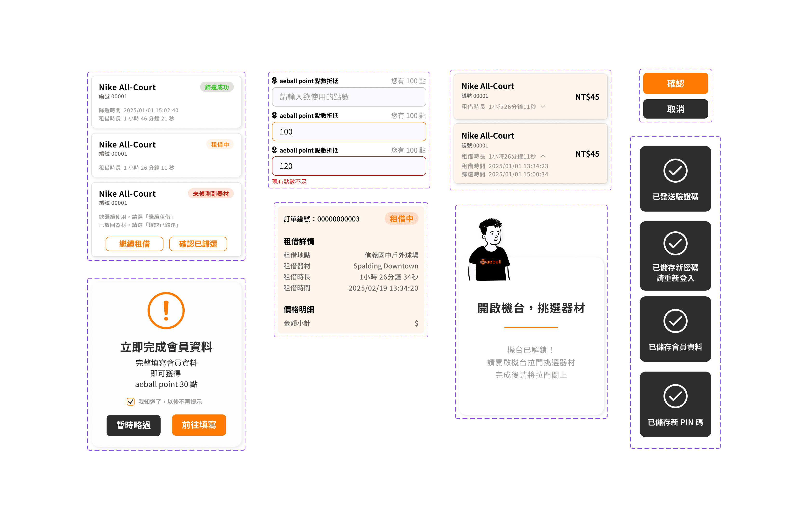This screenshot has height=520, width=812.
Task: Click aeball point icon above empty points field
Action: coord(274,80)
